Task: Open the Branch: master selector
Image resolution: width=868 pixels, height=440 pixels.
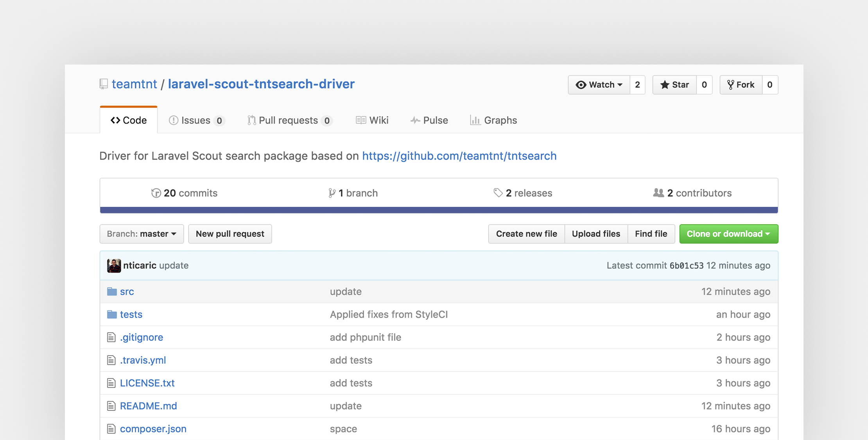Action: click(142, 234)
